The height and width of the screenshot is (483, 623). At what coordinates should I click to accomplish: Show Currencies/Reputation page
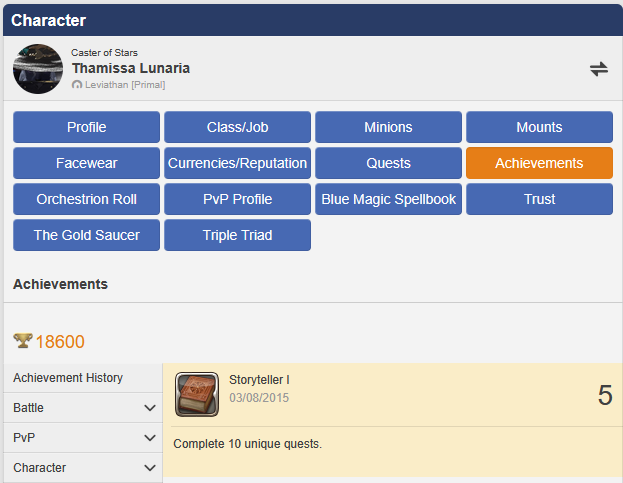coord(238,163)
